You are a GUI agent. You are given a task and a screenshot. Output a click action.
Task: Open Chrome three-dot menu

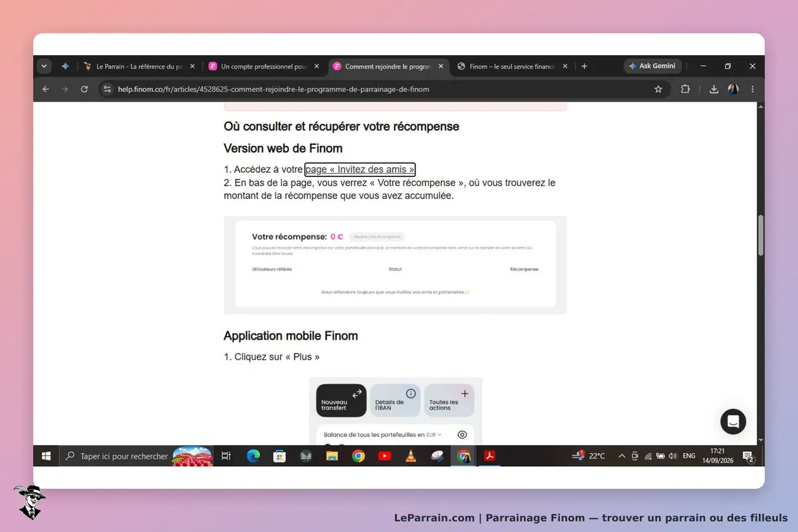pos(753,89)
